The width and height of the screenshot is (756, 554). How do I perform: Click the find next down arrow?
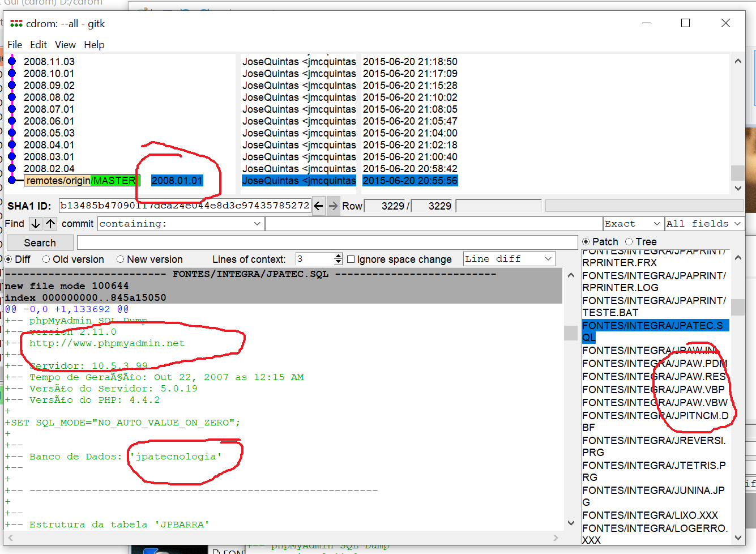pos(36,224)
